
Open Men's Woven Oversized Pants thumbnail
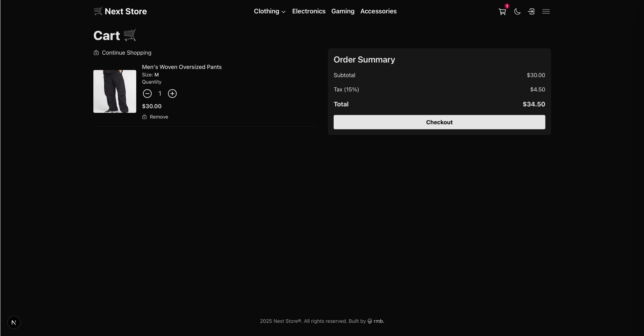tap(115, 92)
